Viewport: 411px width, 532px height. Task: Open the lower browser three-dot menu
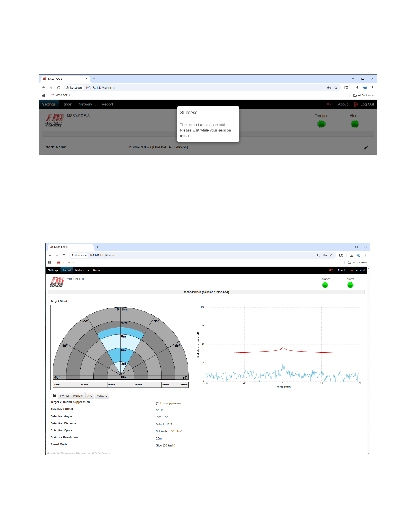tap(366, 255)
